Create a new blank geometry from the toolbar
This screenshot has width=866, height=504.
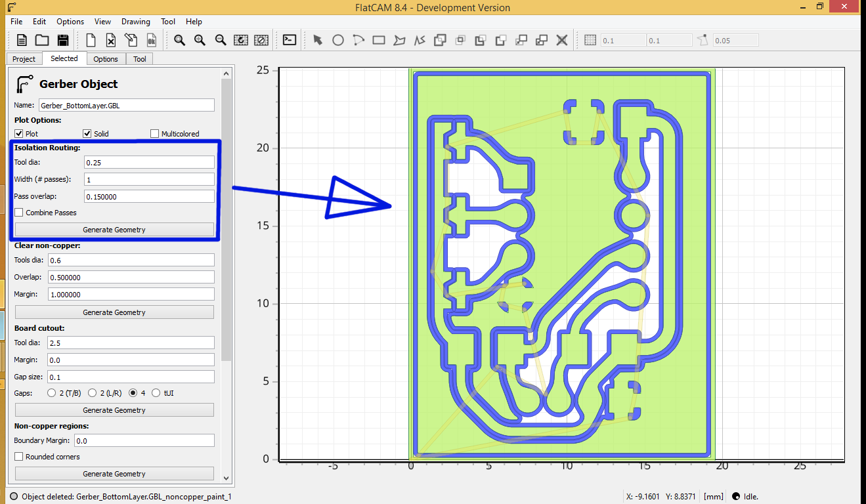(x=91, y=40)
